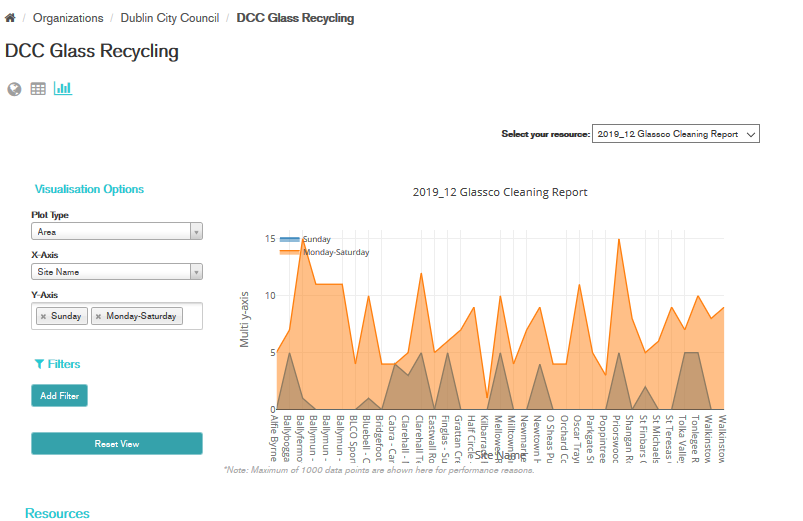Viewport: 803px width, 521px height.
Task: Switch to the table grid view
Action: [x=38, y=89]
